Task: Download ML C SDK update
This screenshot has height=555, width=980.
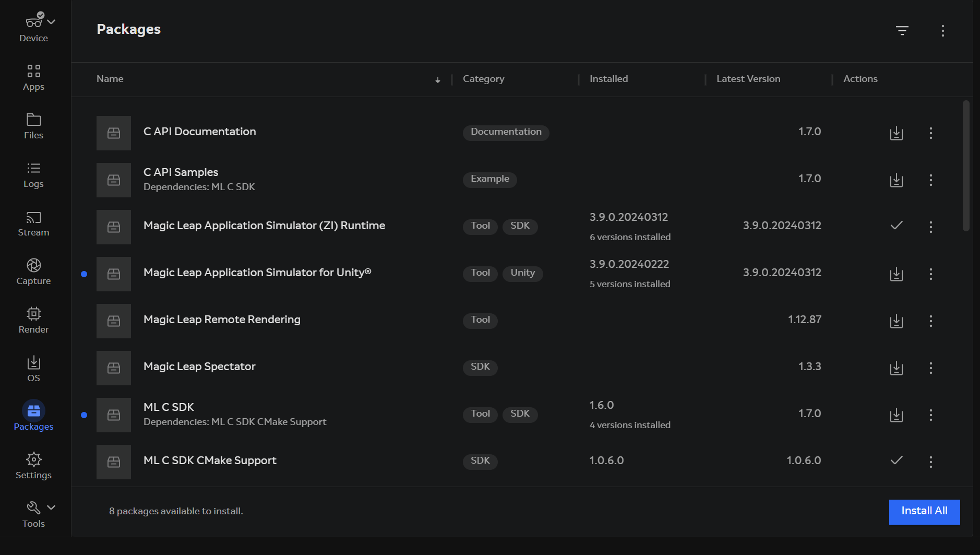Action: coord(896,415)
